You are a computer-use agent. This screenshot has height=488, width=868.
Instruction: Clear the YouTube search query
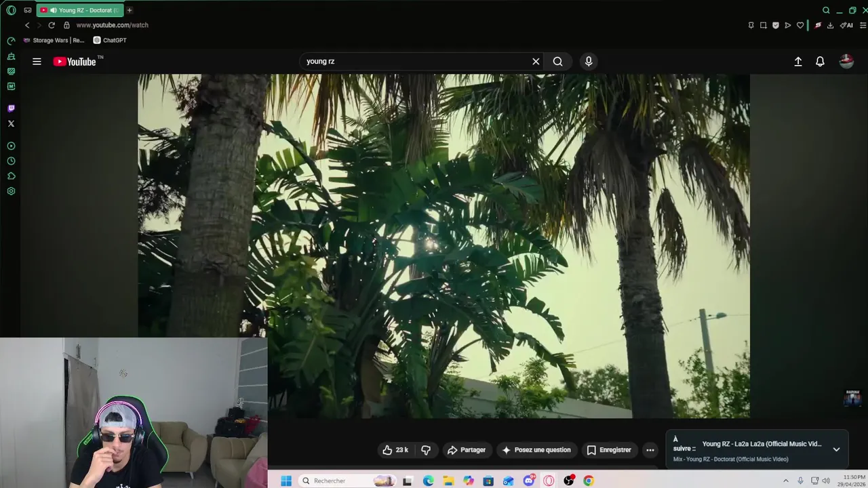point(536,61)
